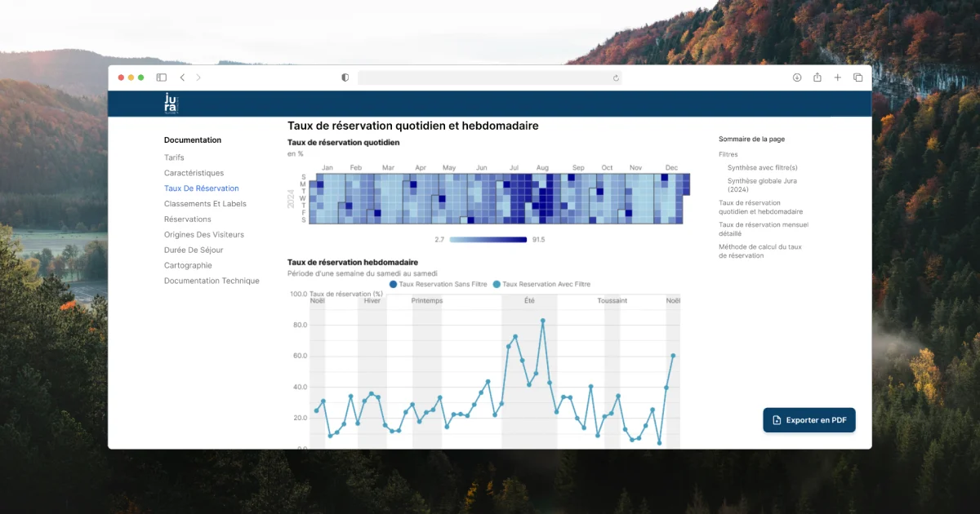Click the 'Exporter en PDF' button

tap(808, 420)
